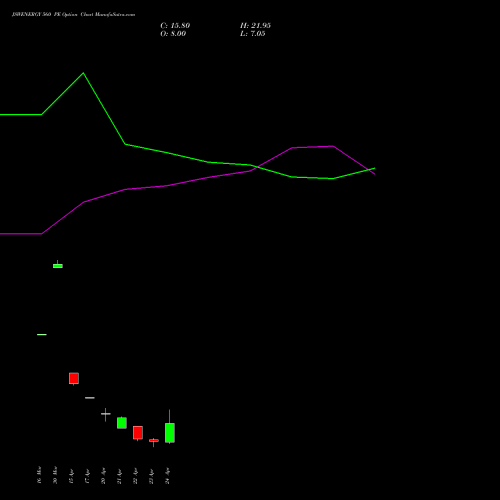500x500 pixels.
Task: Select the 15 Apr date label
Action: [71, 476]
